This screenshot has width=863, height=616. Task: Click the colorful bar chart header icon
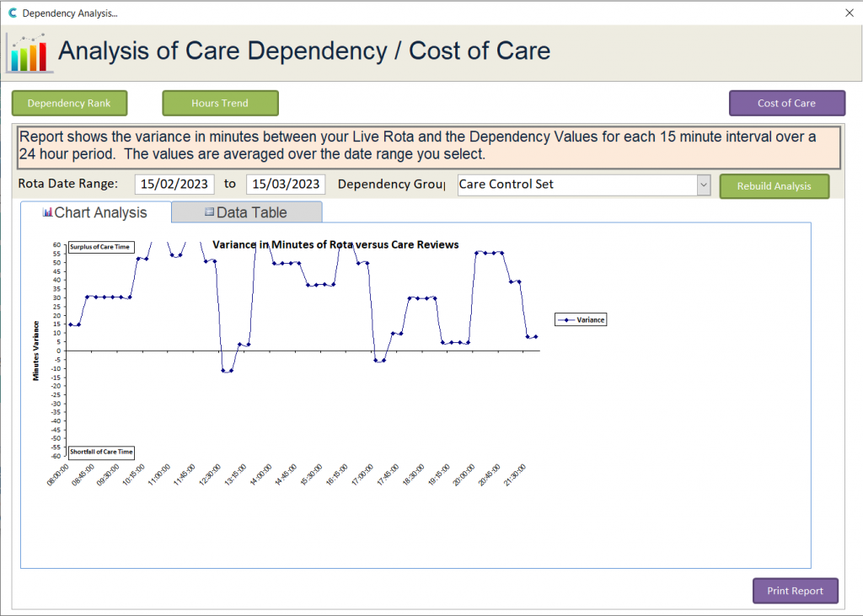click(x=29, y=53)
